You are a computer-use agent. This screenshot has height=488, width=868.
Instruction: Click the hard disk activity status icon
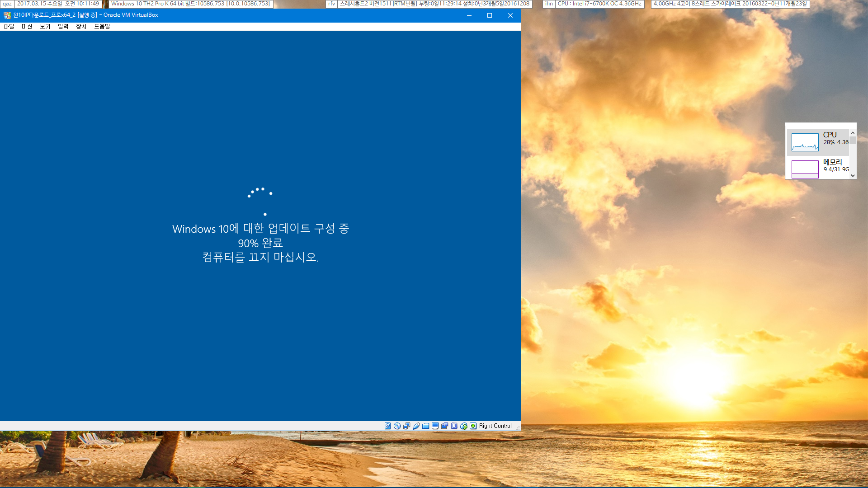pos(387,426)
